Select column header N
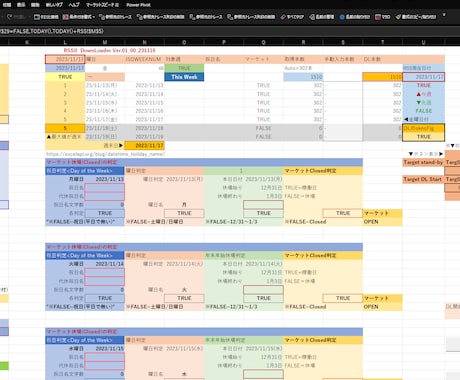 (144, 42)
